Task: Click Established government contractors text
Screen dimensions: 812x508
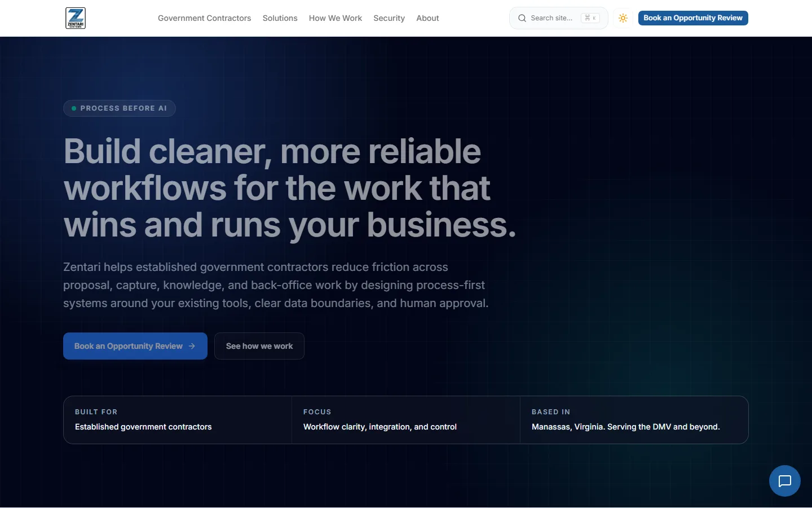Action: 143,427
